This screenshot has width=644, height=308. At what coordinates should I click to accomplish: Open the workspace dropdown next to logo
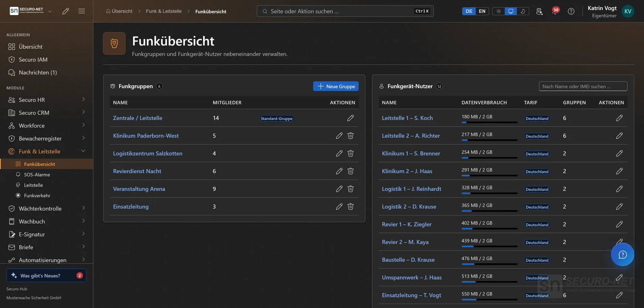click(50, 11)
